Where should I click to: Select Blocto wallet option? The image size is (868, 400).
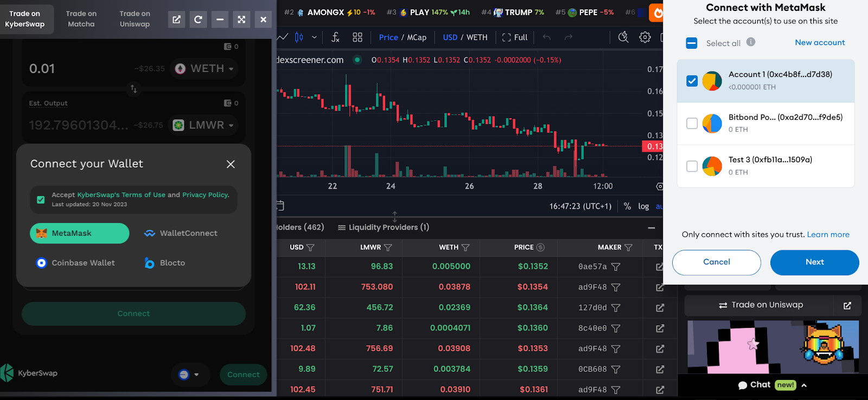click(165, 263)
